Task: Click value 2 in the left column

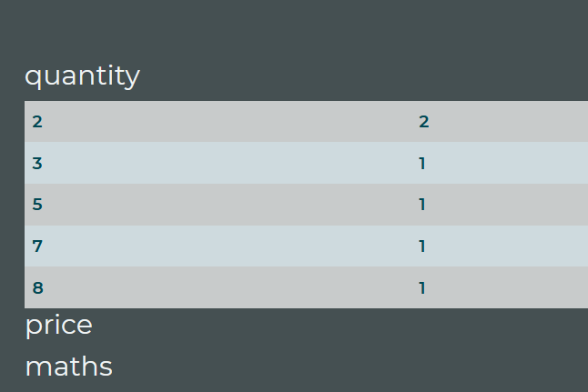Action: (x=37, y=122)
